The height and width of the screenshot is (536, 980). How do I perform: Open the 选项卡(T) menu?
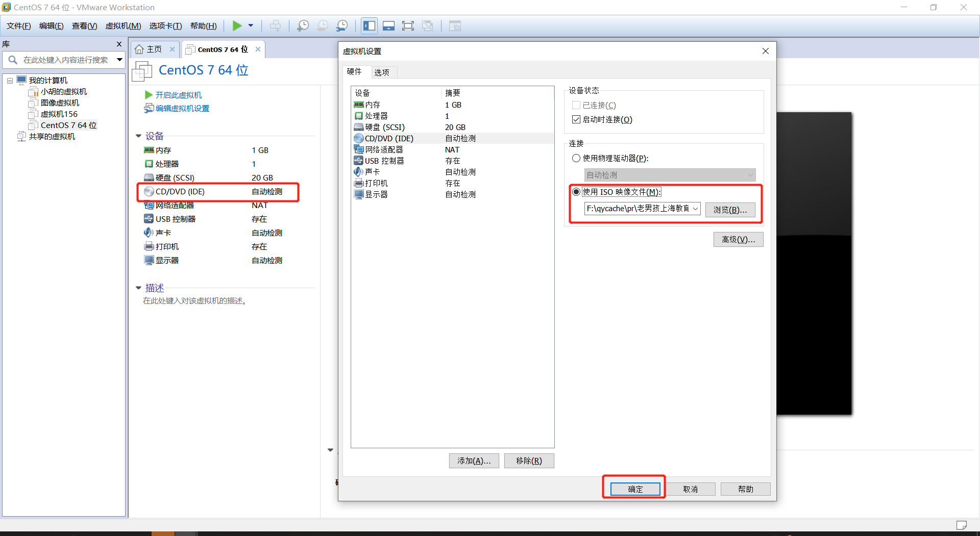(x=165, y=26)
